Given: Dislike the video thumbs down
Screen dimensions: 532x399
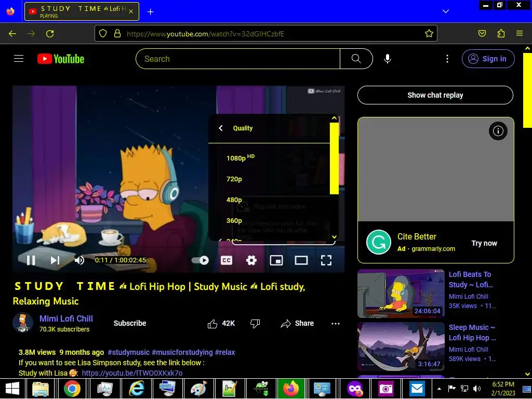Looking at the screenshot, I should pos(255,324).
